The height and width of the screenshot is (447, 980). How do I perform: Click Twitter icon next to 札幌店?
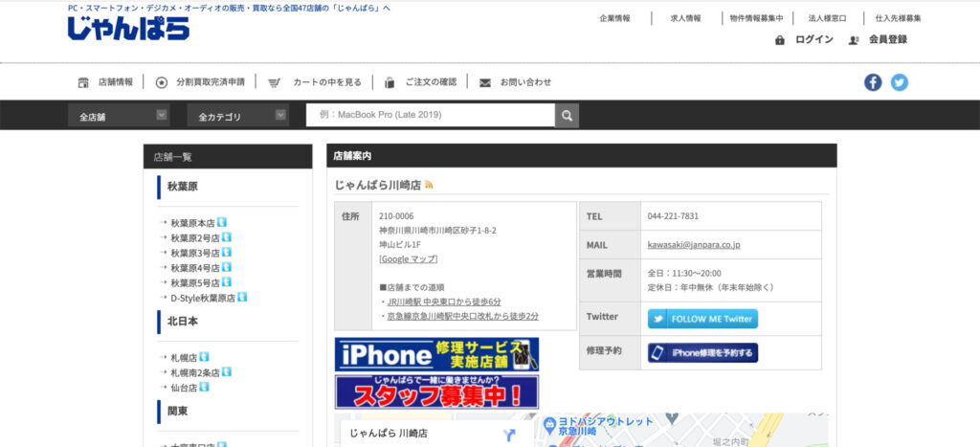point(204,357)
